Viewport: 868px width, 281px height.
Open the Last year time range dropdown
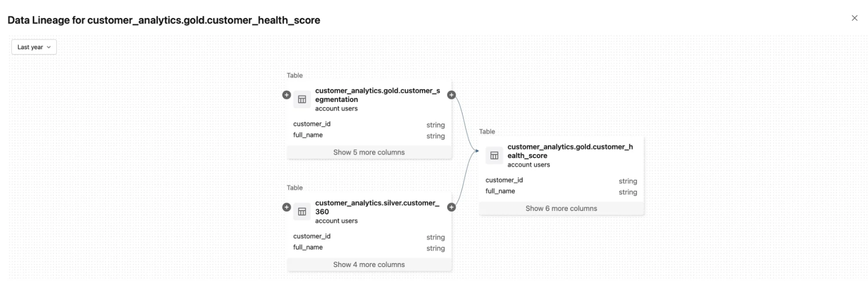[34, 47]
